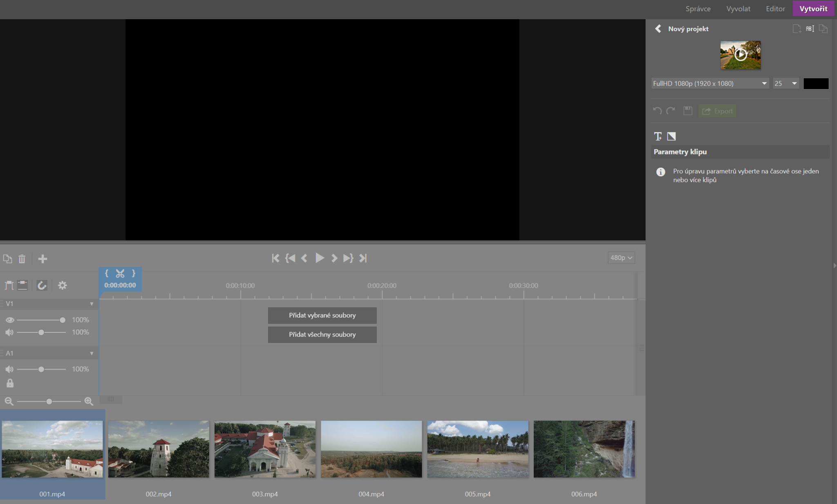Open the 480p preview quality dropdown
Image resolution: width=837 pixels, height=504 pixels.
pyautogui.click(x=621, y=258)
